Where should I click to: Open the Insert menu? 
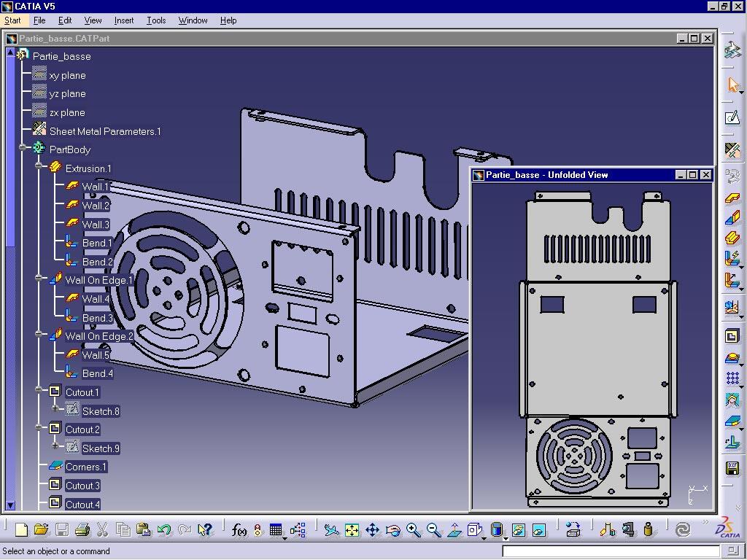click(x=123, y=20)
